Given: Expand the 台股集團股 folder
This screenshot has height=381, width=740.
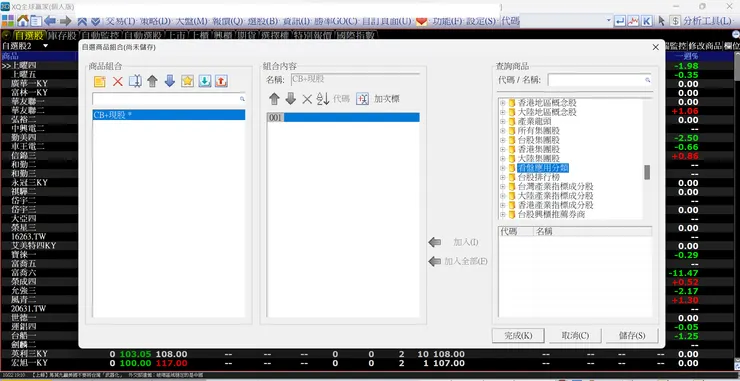Looking at the screenshot, I should (503, 140).
